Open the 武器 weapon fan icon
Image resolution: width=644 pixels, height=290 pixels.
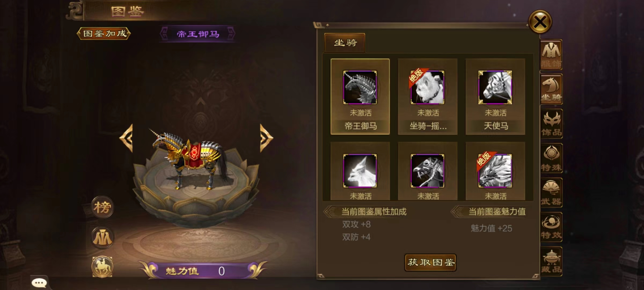click(551, 193)
